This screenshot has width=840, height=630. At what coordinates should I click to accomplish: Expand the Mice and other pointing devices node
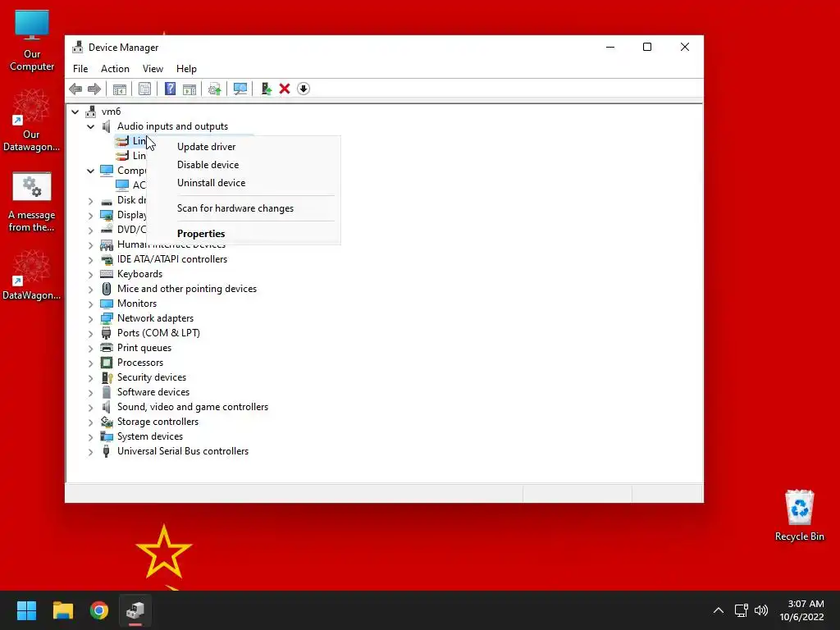click(90, 290)
